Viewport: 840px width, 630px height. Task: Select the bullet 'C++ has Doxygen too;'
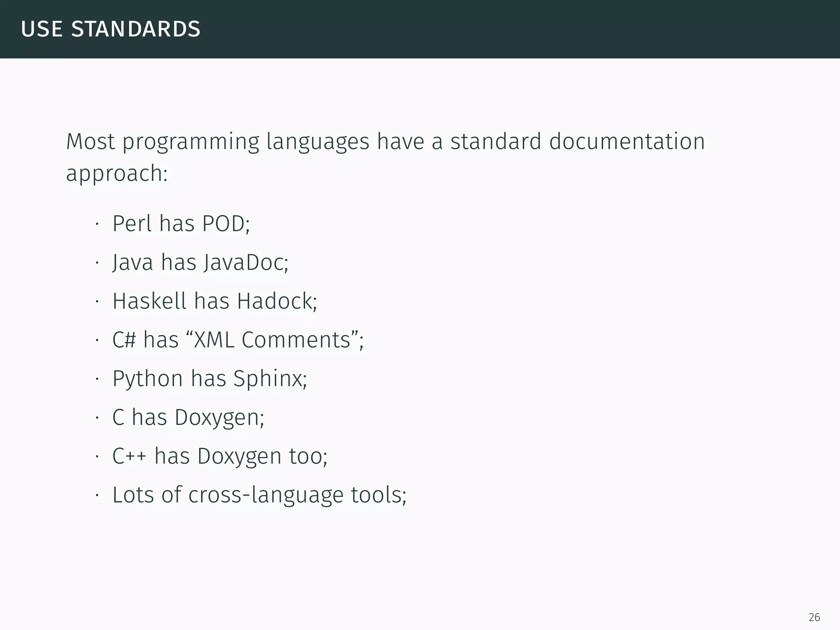coord(220,456)
